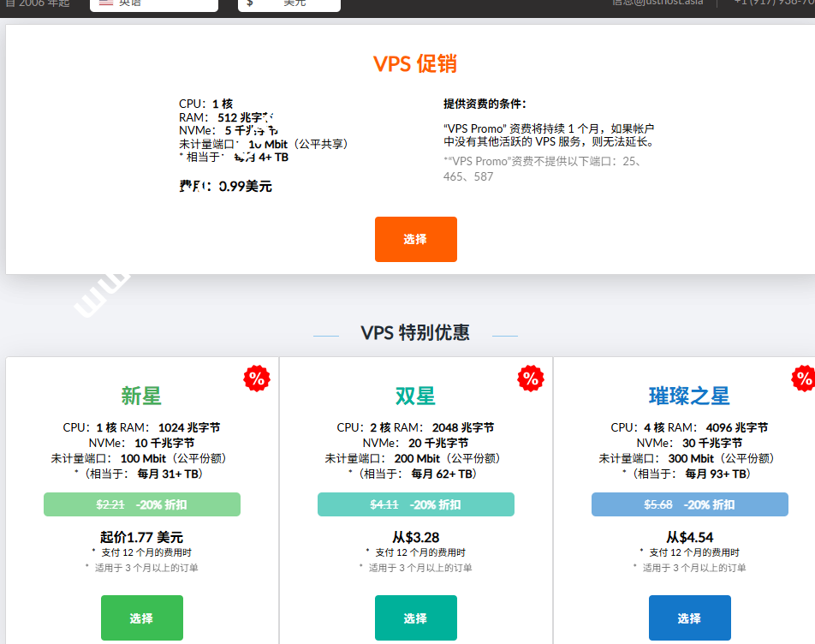The image size is (815, 644).
Task: Click the dollar sign icon in currency selector
Action: click(x=248, y=3)
